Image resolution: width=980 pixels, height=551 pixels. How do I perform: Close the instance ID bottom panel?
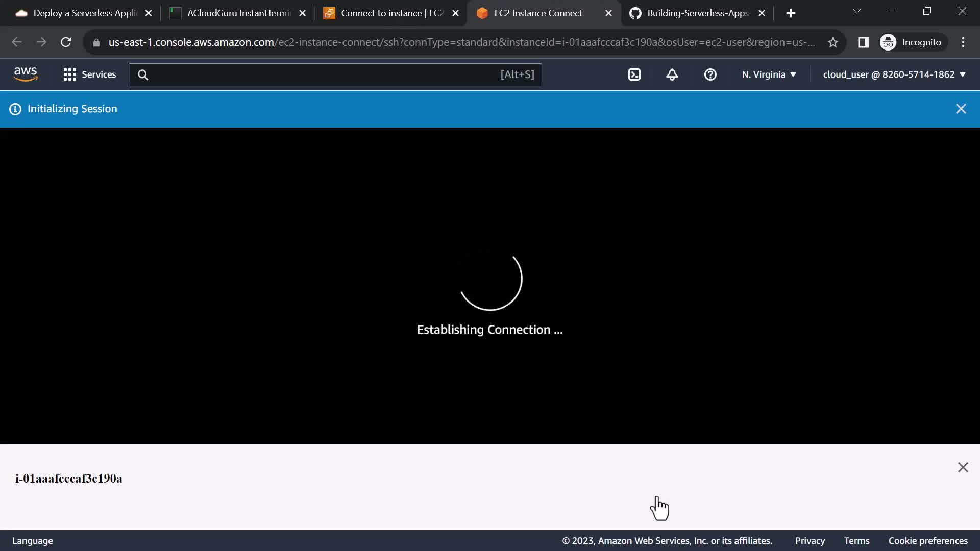pyautogui.click(x=963, y=467)
